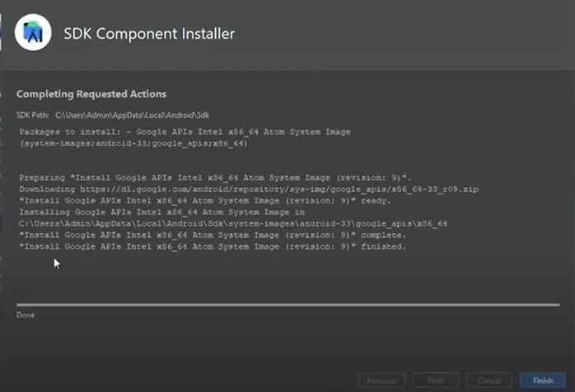Click the Android Studio logo icon

point(34,34)
